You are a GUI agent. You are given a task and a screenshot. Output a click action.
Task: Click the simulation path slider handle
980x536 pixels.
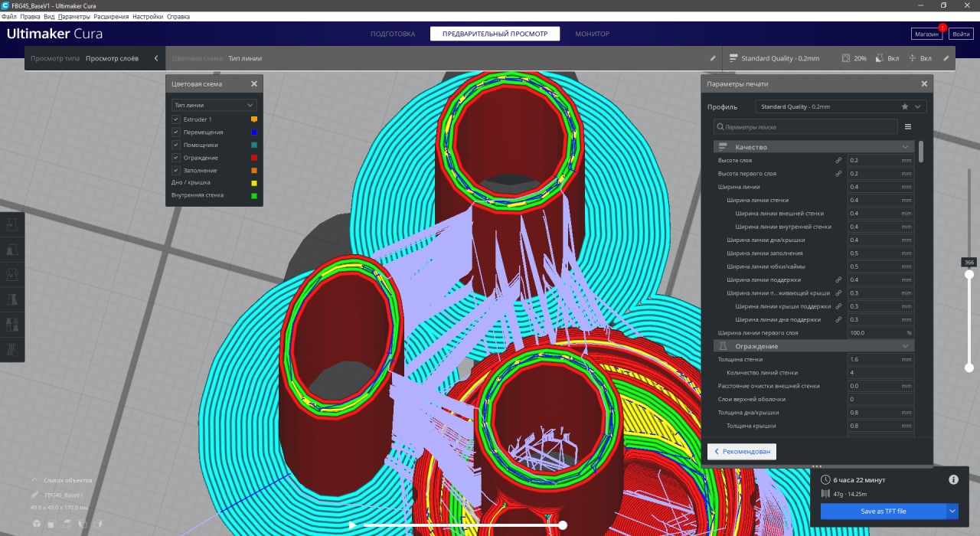[x=563, y=525]
